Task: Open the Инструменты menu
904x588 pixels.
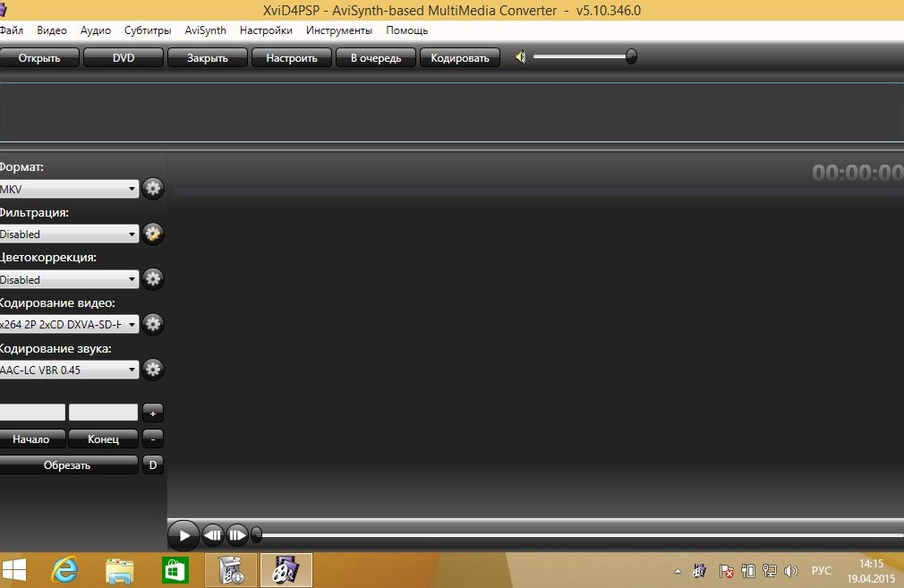Action: 339,30
